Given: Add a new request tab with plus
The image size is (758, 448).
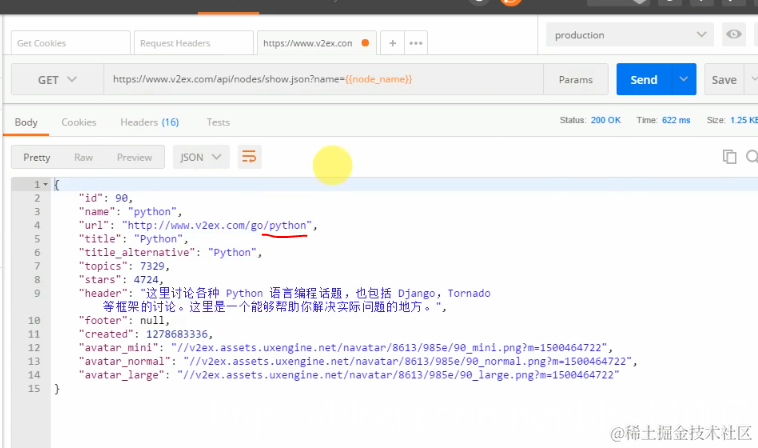Looking at the screenshot, I should click(393, 43).
